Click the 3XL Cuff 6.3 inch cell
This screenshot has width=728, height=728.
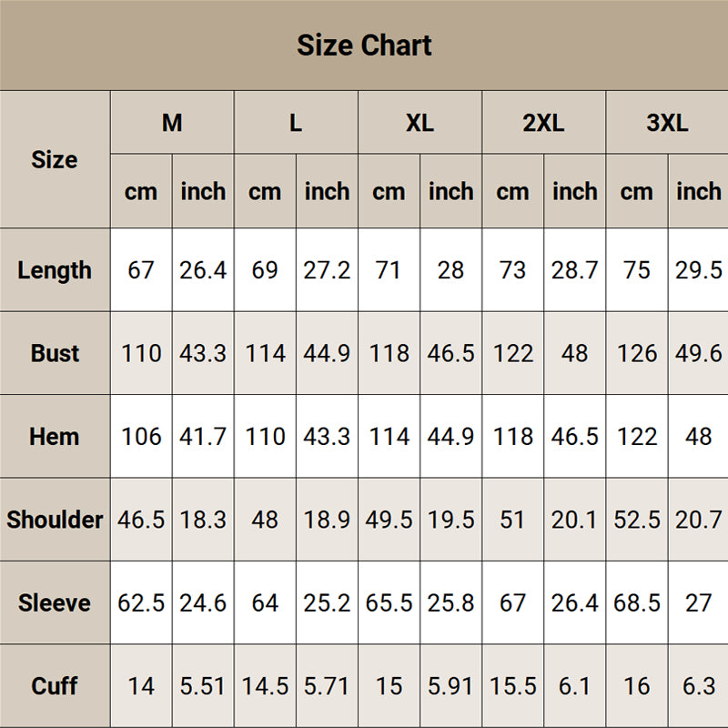point(698,686)
